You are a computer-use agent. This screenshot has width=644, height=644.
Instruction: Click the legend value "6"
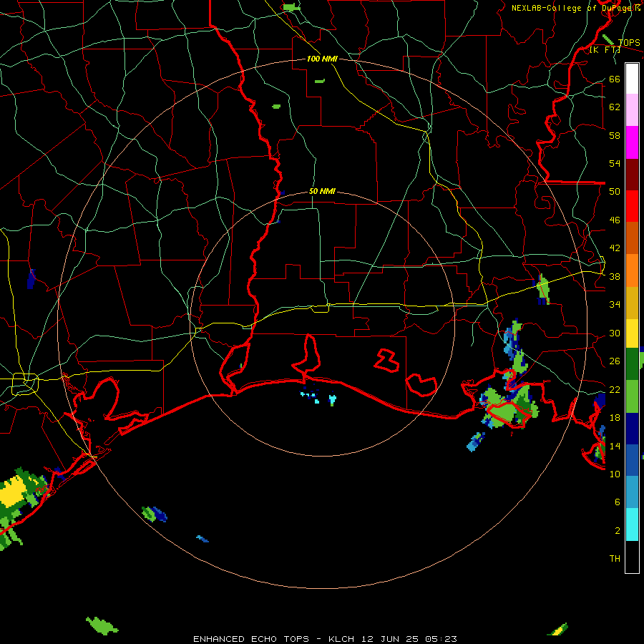pyautogui.click(x=618, y=502)
